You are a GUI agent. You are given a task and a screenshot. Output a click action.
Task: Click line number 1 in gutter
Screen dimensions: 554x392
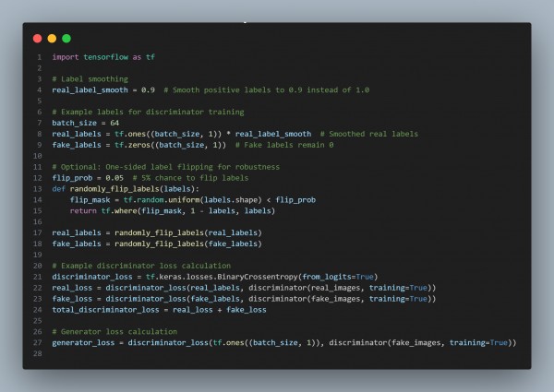(39, 57)
